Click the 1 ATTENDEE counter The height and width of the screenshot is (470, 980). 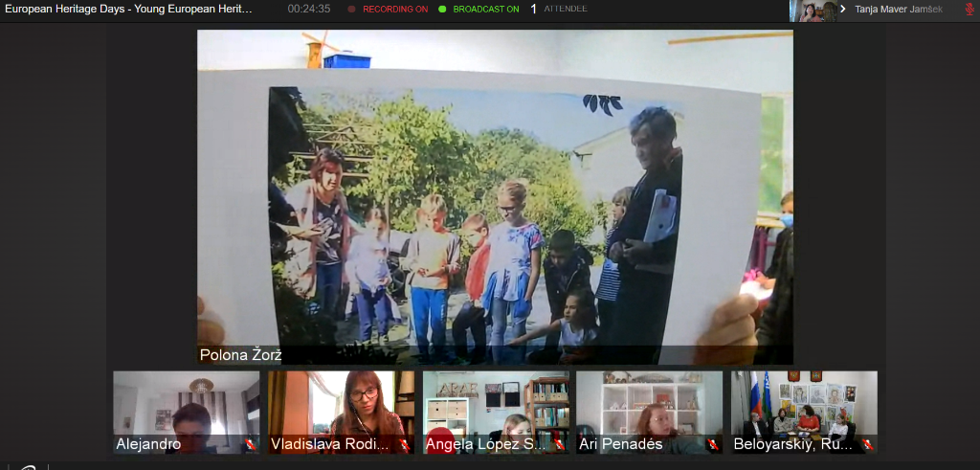(559, 9)
